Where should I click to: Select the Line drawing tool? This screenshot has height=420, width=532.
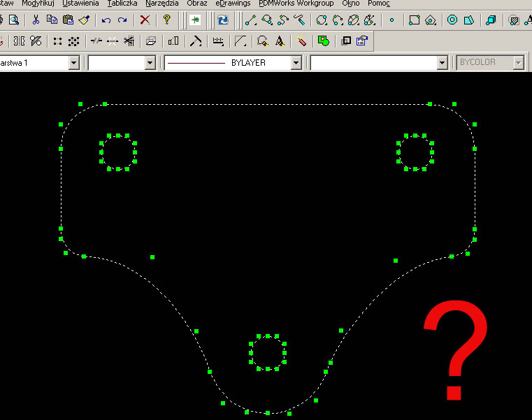tap(251, 20)
